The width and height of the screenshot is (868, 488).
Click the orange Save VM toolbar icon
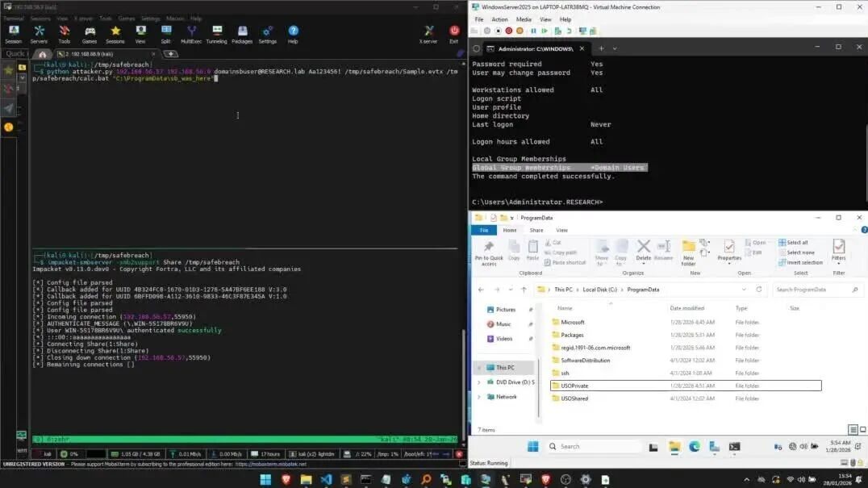(x=520, y=31)
